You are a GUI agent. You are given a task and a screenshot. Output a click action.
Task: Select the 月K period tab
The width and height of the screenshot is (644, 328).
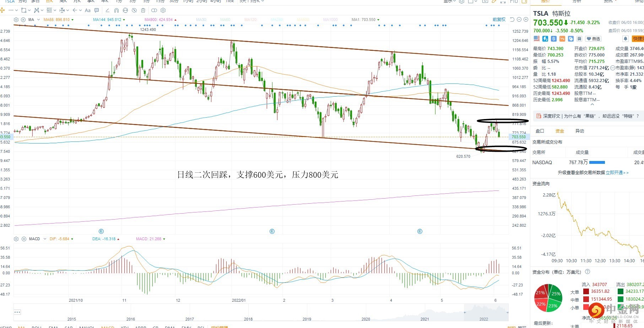pos(77,1)
